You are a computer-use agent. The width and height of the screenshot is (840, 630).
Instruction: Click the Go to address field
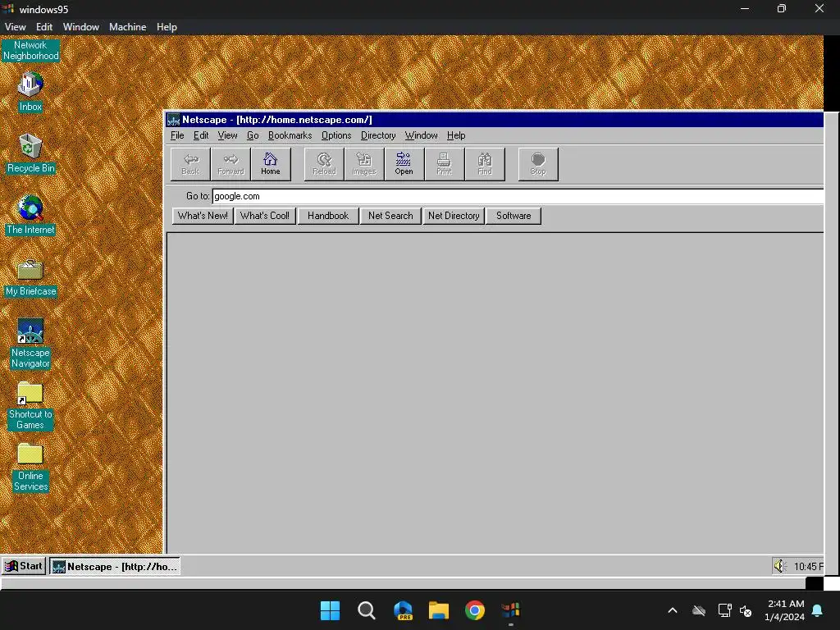[x=518, y=196]
